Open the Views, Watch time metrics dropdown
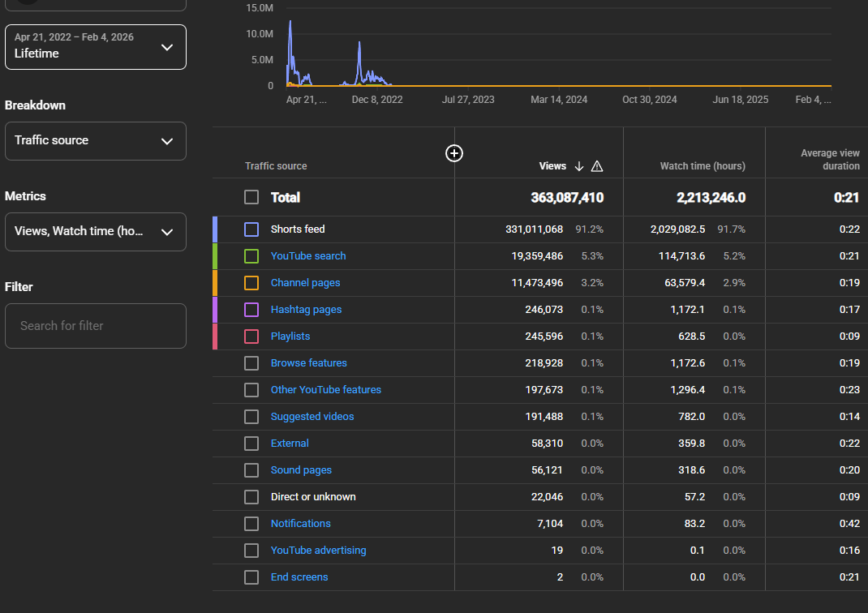Viewport: 868px width, 613px height. [x=96, y=232]
